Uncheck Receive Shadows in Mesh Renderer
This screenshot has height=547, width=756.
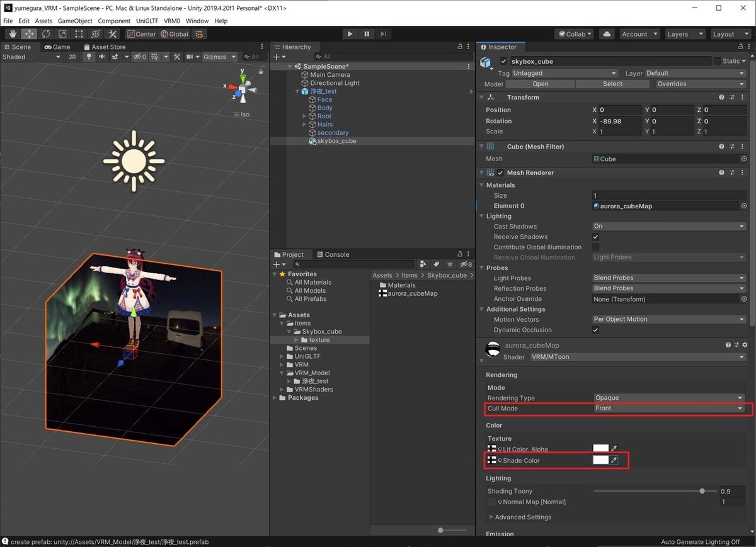point(594,237)
